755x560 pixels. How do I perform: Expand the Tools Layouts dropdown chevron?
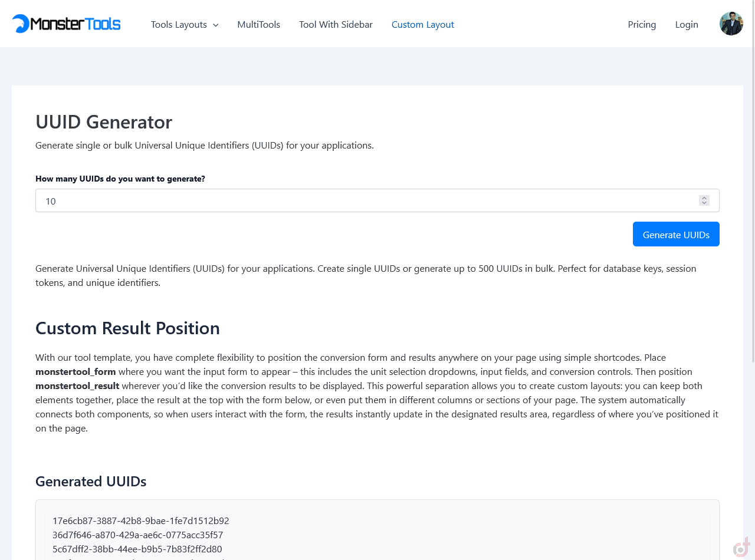215,25
